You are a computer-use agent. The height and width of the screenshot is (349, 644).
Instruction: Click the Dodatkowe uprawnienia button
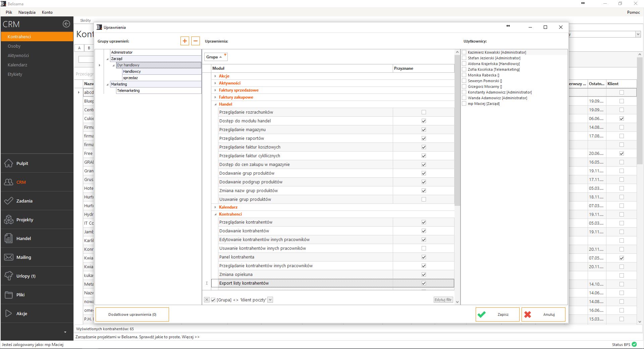tap(132, 314)
